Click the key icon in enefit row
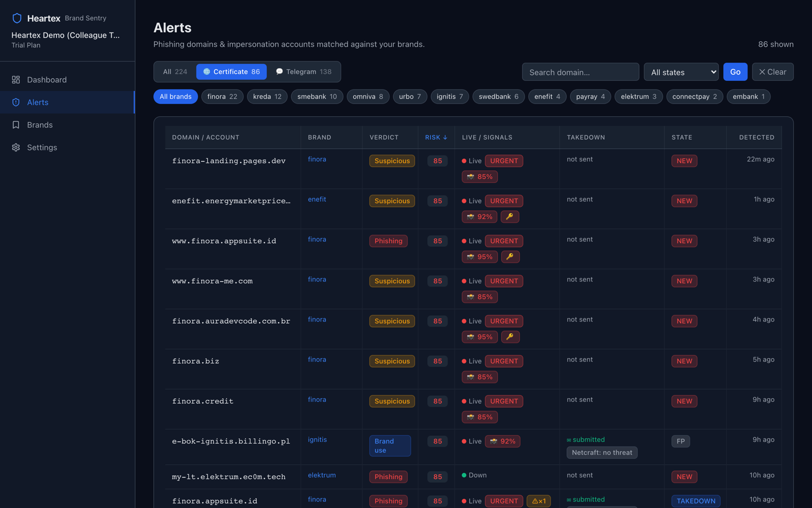812x508 pixels. [x=510, y=217]
